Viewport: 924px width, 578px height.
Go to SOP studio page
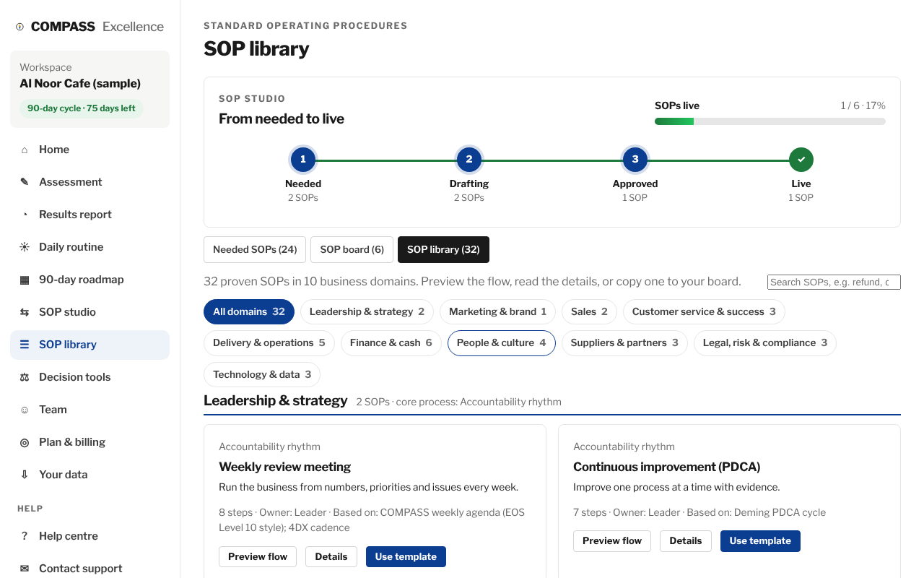(x=90, y=312)
